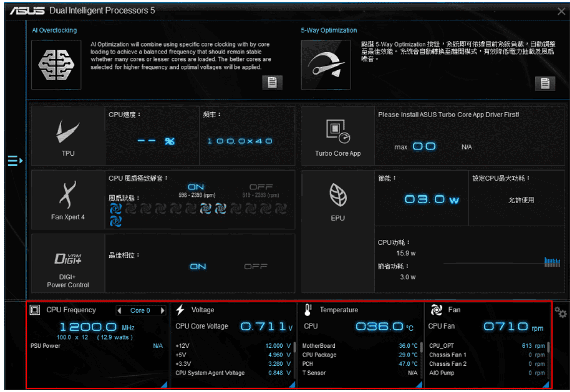Click the +5V voltage row
This screenshot has width=570, height=392.
(x=233, y=355)
